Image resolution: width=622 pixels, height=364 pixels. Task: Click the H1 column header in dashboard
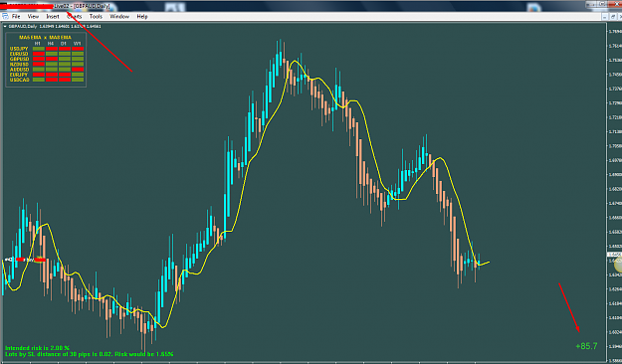38,43
